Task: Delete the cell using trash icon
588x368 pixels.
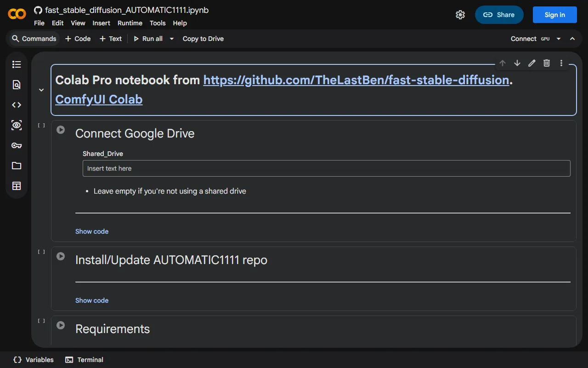Action: [x=546, y=63]
